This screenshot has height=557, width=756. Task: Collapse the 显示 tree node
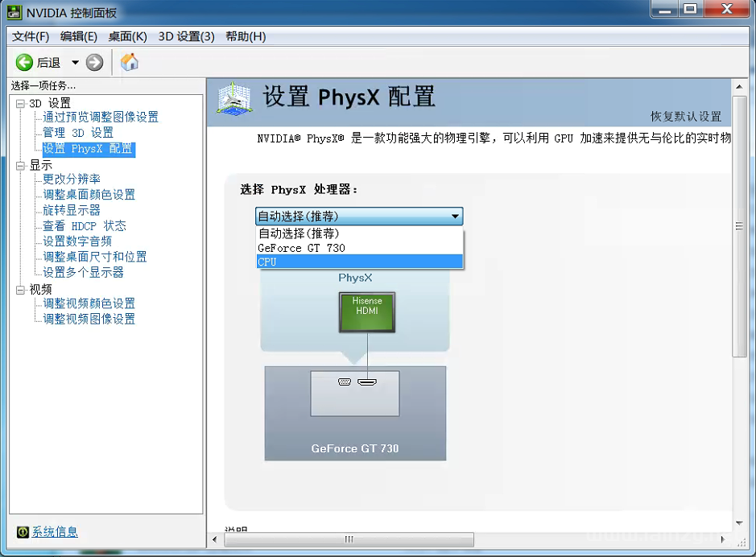click(20, 165)
